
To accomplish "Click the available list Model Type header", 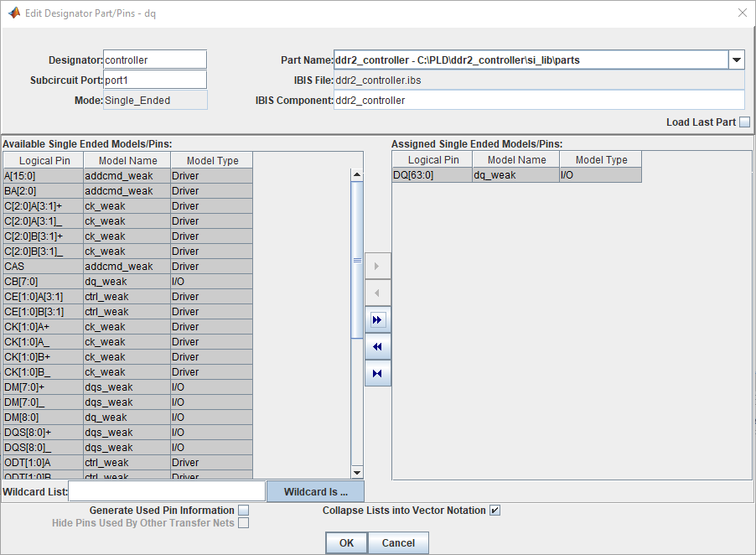I will pyautogui.click(x=211, y=160).
